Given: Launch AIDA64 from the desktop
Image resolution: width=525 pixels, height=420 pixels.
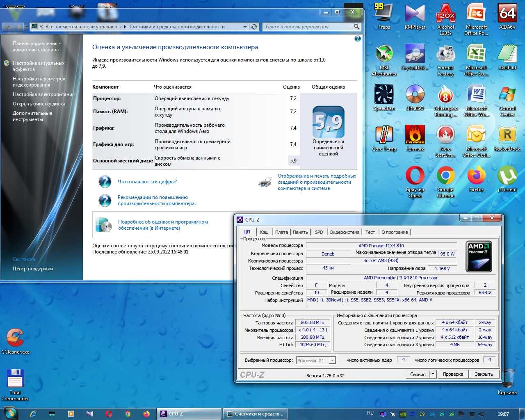Looking at the screenshot, I should pos(507,16).
